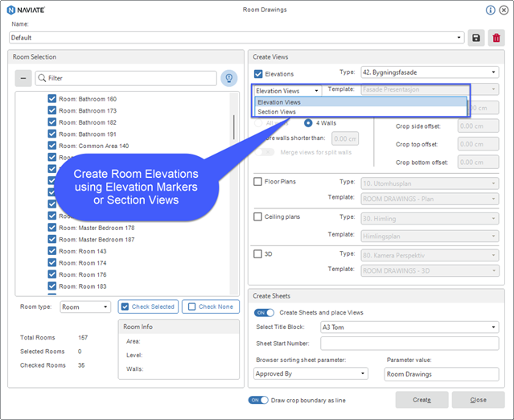This screenshot has width=514, height=420.
Task: Select Room: Bathroom 182 row text
Action: [x=88, y=122]
